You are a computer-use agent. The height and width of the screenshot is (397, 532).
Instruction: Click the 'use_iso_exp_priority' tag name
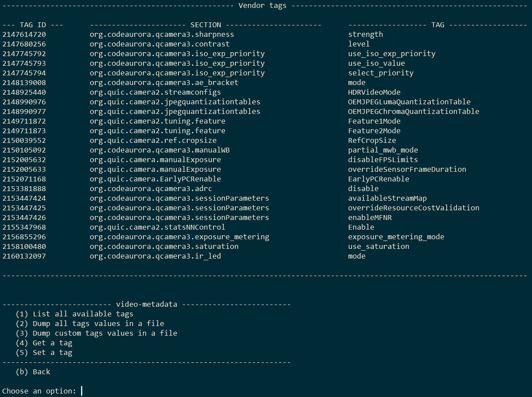click(x=392, y=53)
